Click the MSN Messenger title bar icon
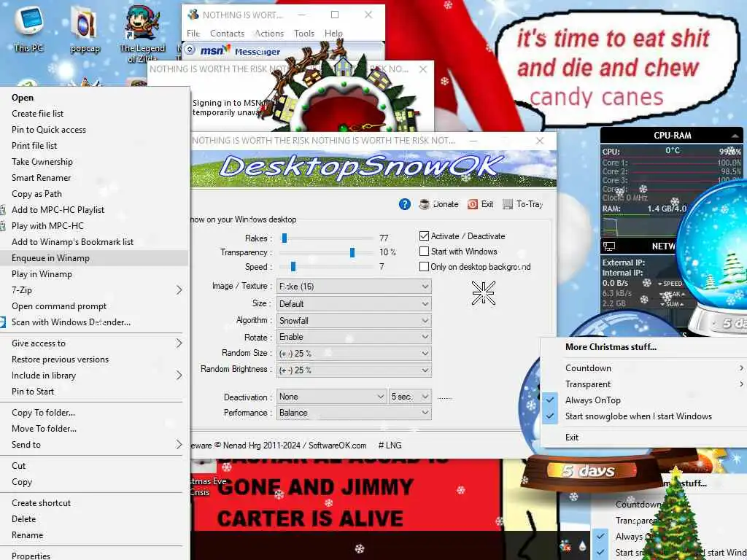Viewport: 747px width, 560px height. coord(193,15)
